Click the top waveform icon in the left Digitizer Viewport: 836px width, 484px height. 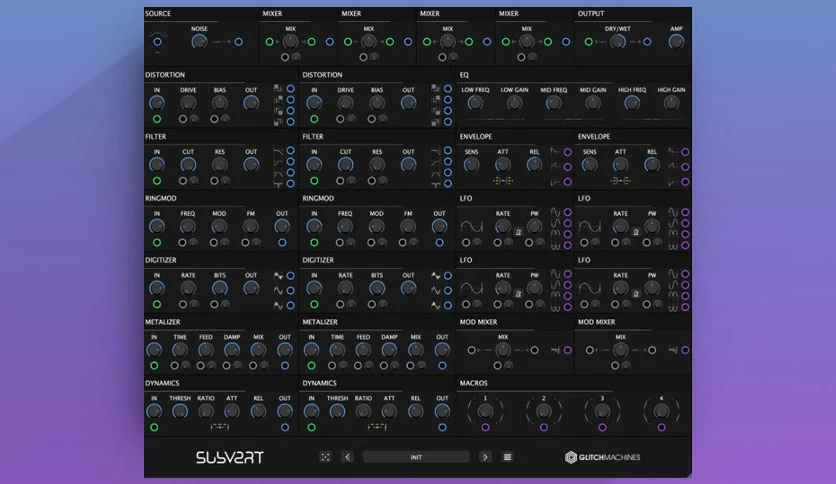point(278,276)
